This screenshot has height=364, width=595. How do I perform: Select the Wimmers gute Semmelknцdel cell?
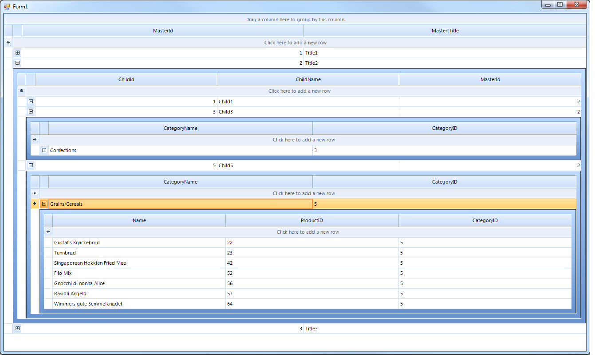(139, 304)
